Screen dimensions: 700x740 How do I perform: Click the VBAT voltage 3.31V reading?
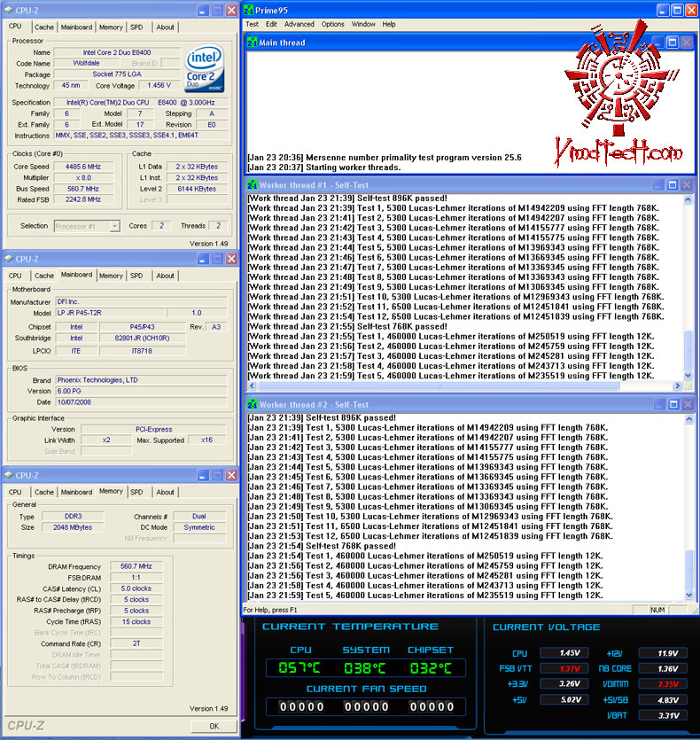[x=663, y=715]
